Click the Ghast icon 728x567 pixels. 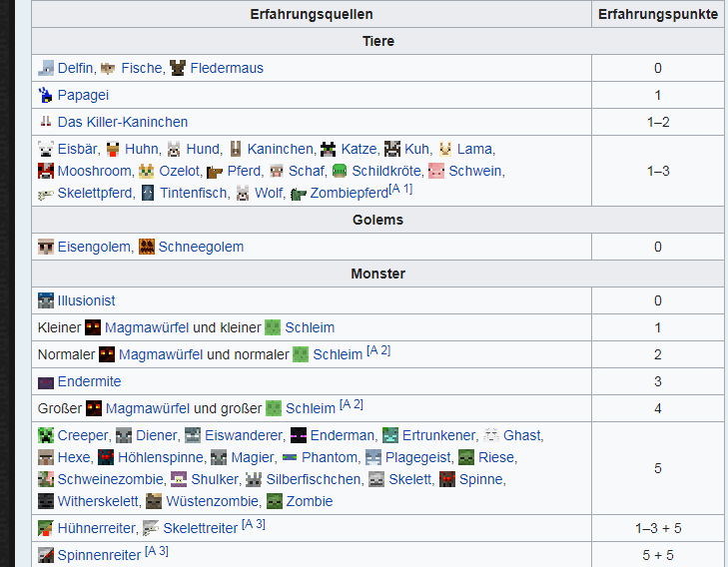point(491,435)
